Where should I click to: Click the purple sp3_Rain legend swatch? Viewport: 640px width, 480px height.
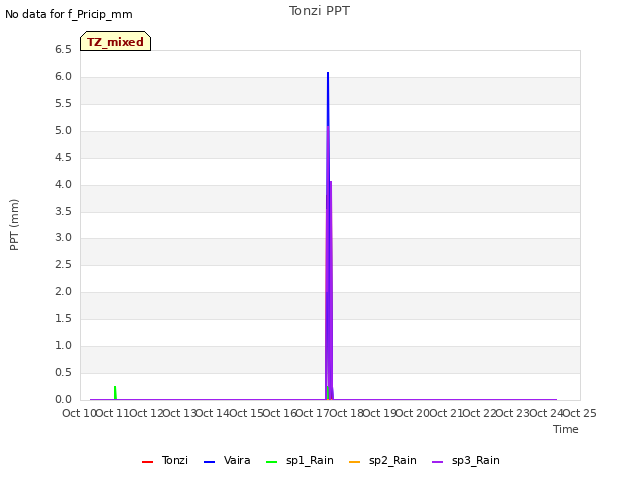pyautogui.click(x=438, y=462)
